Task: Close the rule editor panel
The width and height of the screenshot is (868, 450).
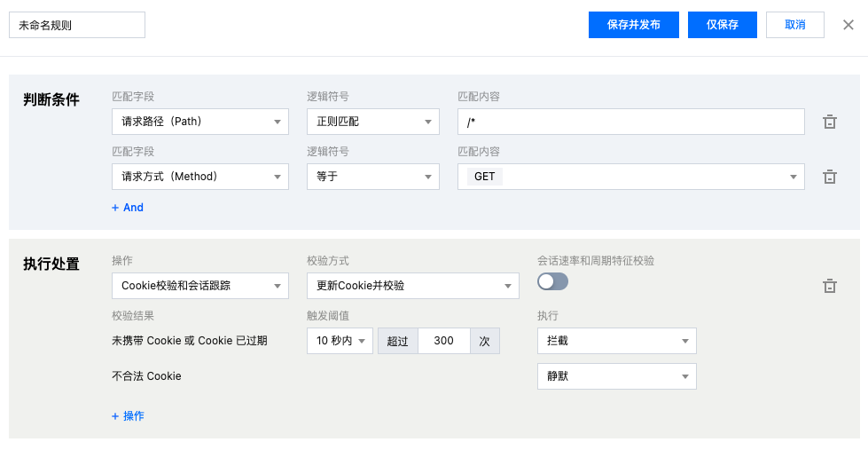Action: coord(848,25)
